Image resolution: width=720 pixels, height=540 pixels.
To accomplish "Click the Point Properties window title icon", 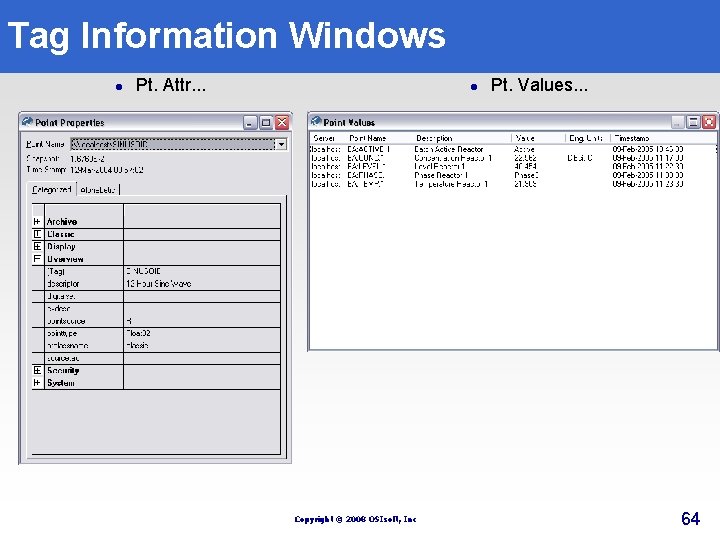I will tap(28, 122).
